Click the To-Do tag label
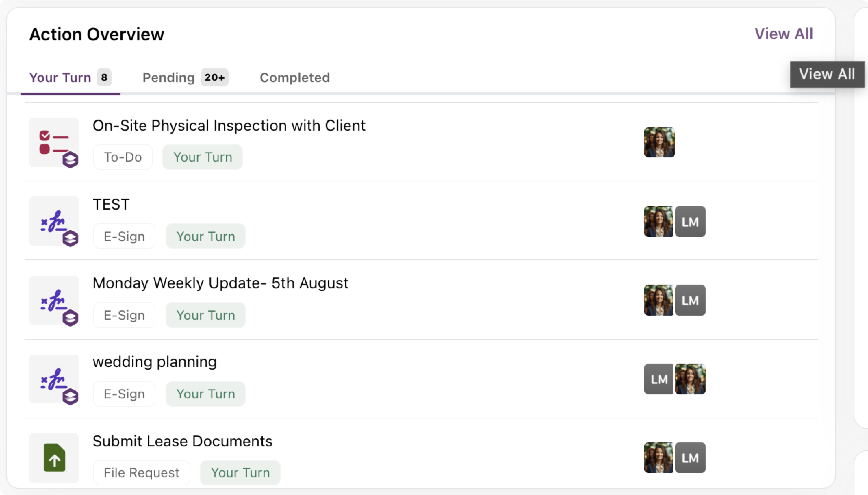Image resolution: width=868 pixels, height=495 pixels. click(123, 157)
